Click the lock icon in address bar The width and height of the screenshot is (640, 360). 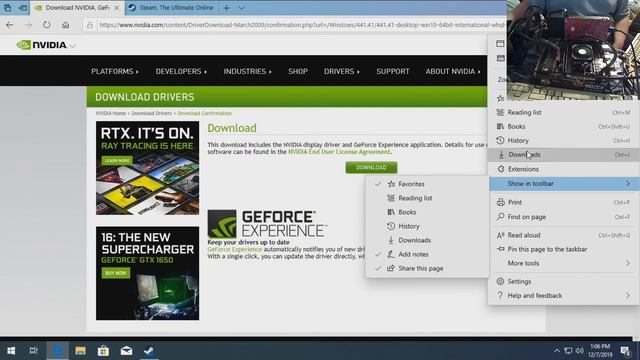(90, 25)
